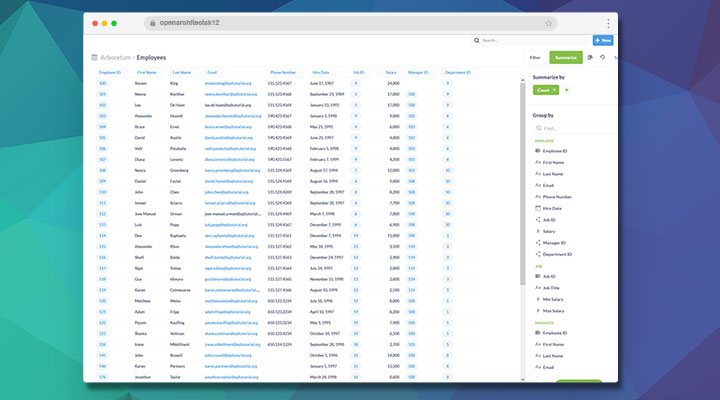Screen dimensions: 720x400
Task: Open the Employee ID column header menu
Action: 110,73
